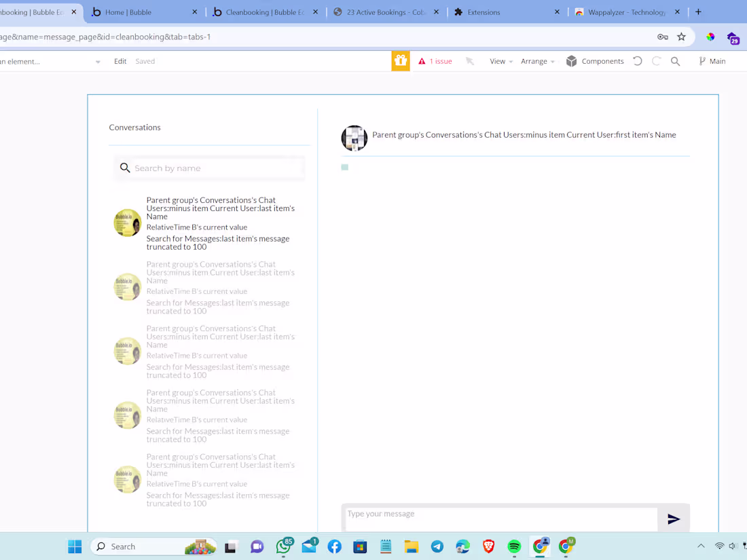Viewport: 747px width, 560px height.
Task: Open the Arrange dropdown menu
Action: coord(536,60)
